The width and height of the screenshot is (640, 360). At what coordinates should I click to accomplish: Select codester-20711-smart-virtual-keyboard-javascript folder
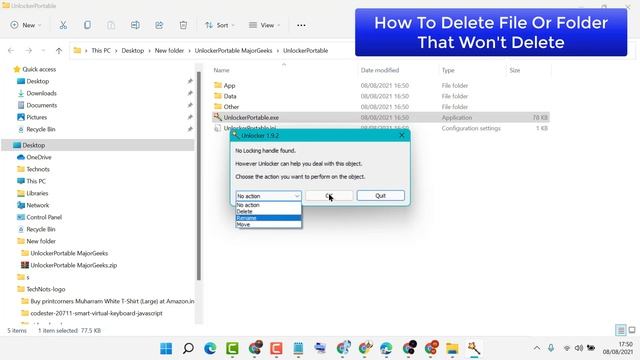(x=96, y=313)
